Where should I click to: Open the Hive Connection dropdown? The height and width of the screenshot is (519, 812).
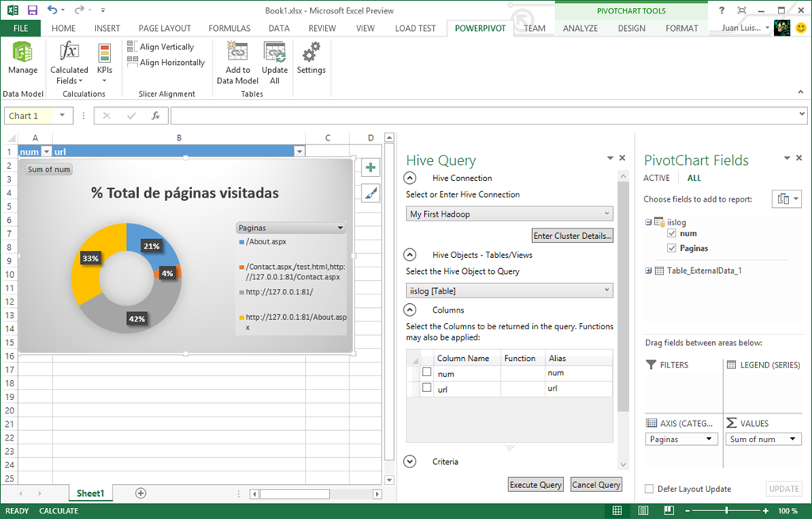[x=509, y=213]
